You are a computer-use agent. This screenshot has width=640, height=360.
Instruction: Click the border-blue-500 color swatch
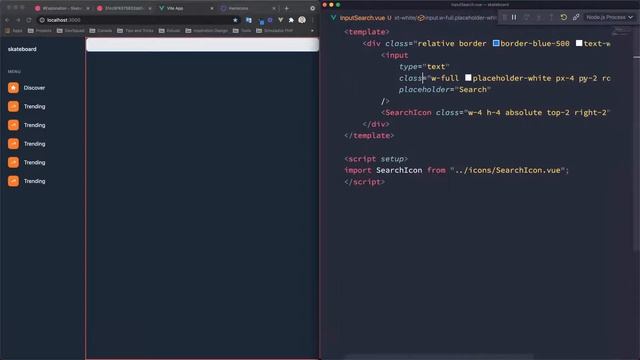(496, 43)
